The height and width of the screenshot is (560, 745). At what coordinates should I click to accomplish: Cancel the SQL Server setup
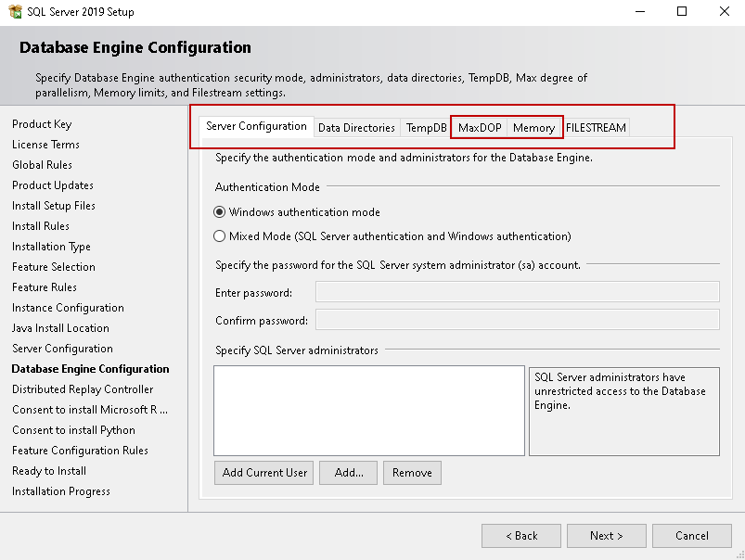[x=692, y=536]
